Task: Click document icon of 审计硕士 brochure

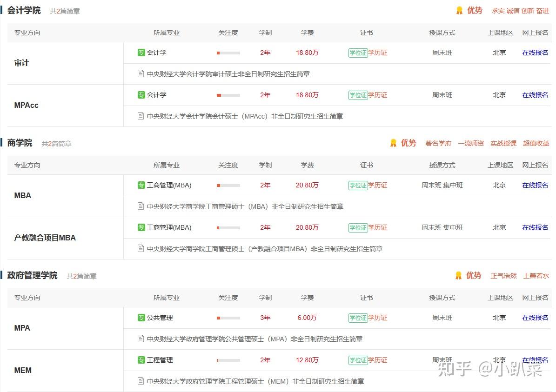Action: click(141, 74)
